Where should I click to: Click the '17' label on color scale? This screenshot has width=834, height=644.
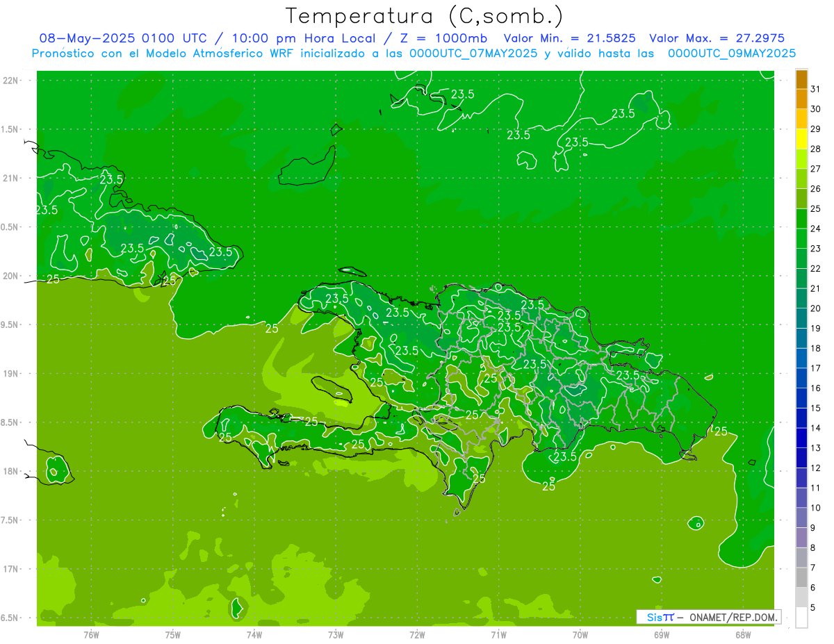(x=815, y=368)
